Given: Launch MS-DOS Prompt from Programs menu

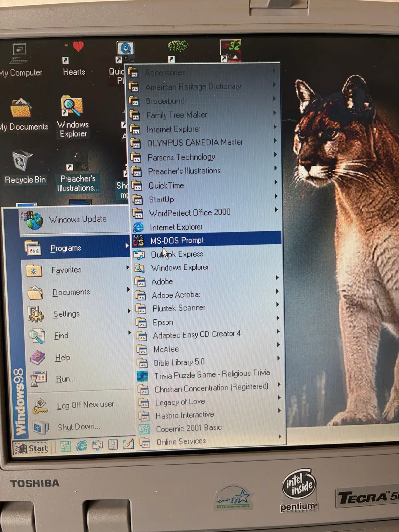Looking at the screenshot, I should click(x=176, y=240).
